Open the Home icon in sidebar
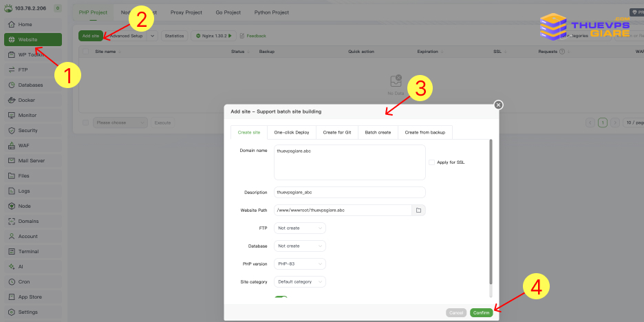 tap(12, 25)
